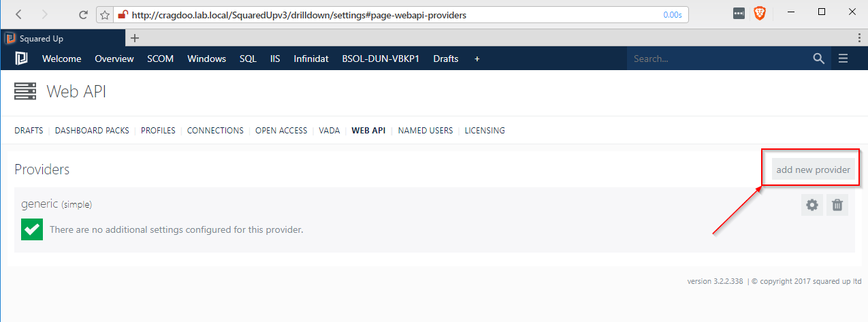Click the dark extension icon beside Brave
This screenshot has height=322, width=868.
[739, 13]
